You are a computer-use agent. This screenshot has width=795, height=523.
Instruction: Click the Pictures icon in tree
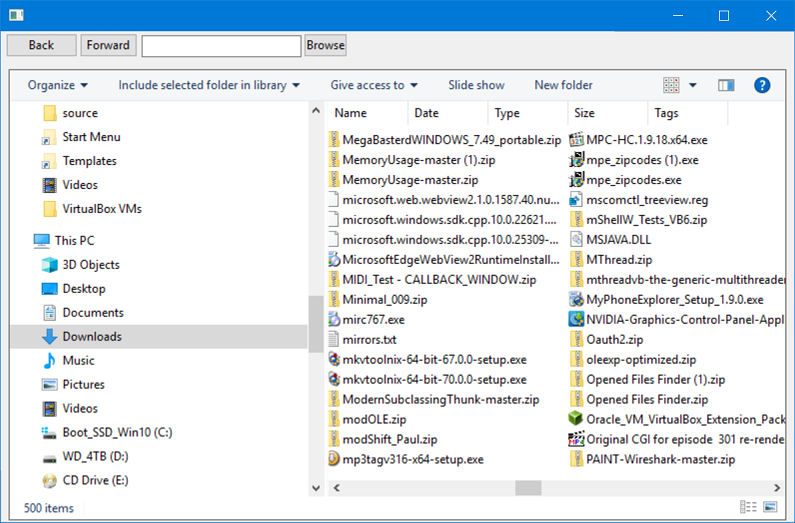(50, 385)
